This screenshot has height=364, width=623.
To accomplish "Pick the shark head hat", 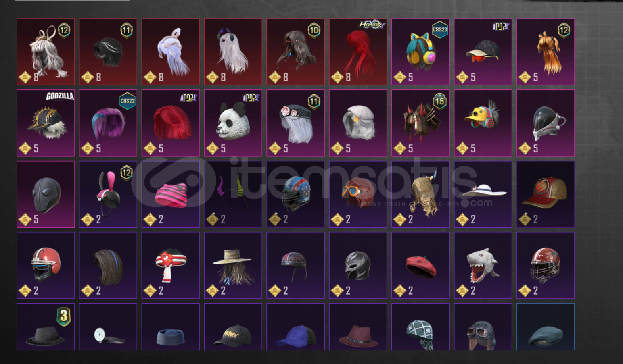I will pos(483,265).
